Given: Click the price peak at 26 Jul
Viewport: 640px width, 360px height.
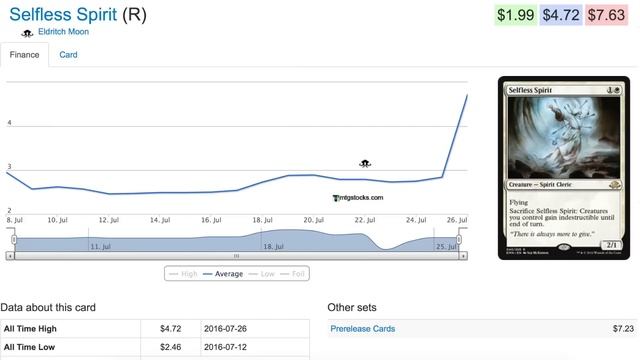Looking at the screenshot, I should coord(467,95).
